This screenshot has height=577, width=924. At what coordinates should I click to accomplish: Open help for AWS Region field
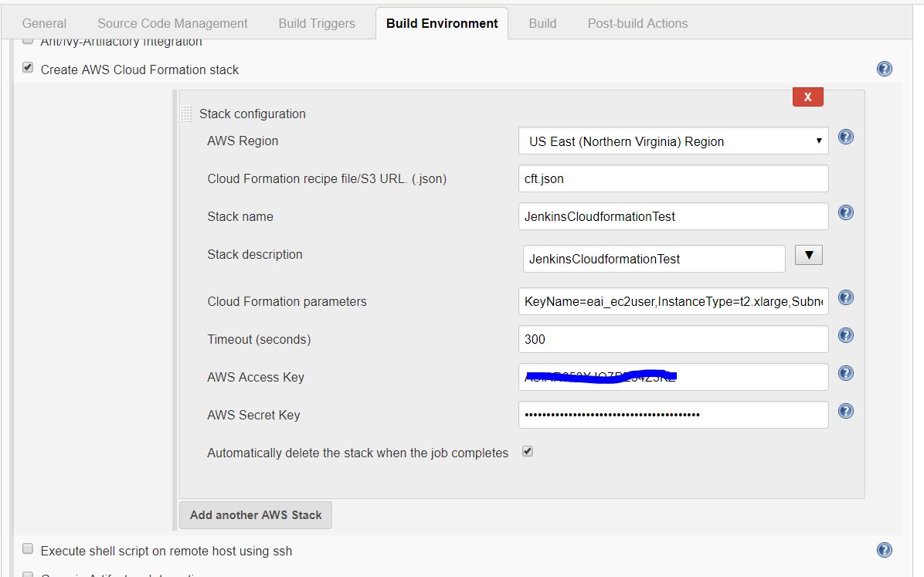tap(846, 137)
